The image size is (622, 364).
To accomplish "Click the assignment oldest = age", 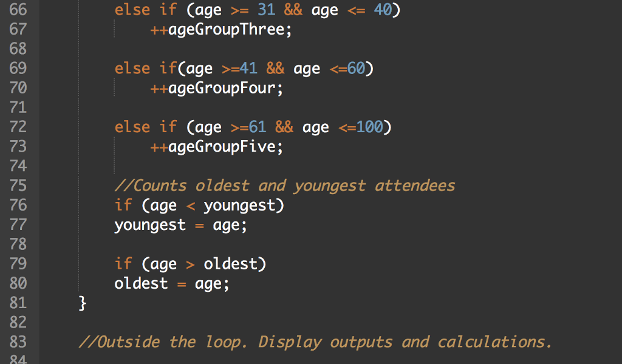I will [x=171, y=283].
